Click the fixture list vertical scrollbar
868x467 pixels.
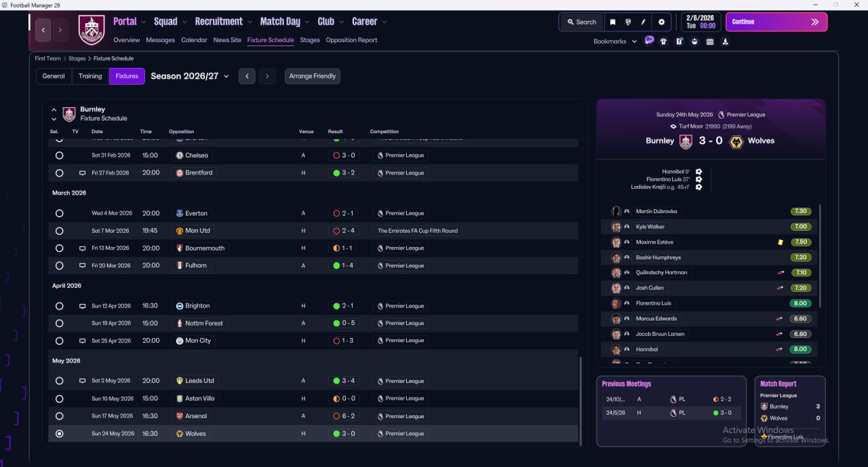tap(580, 399)
